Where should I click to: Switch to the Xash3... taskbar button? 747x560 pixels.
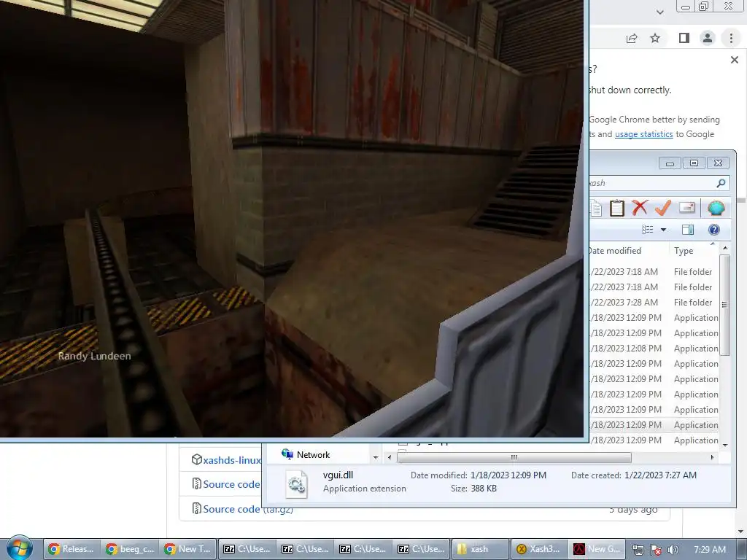(x=538, y=549)
